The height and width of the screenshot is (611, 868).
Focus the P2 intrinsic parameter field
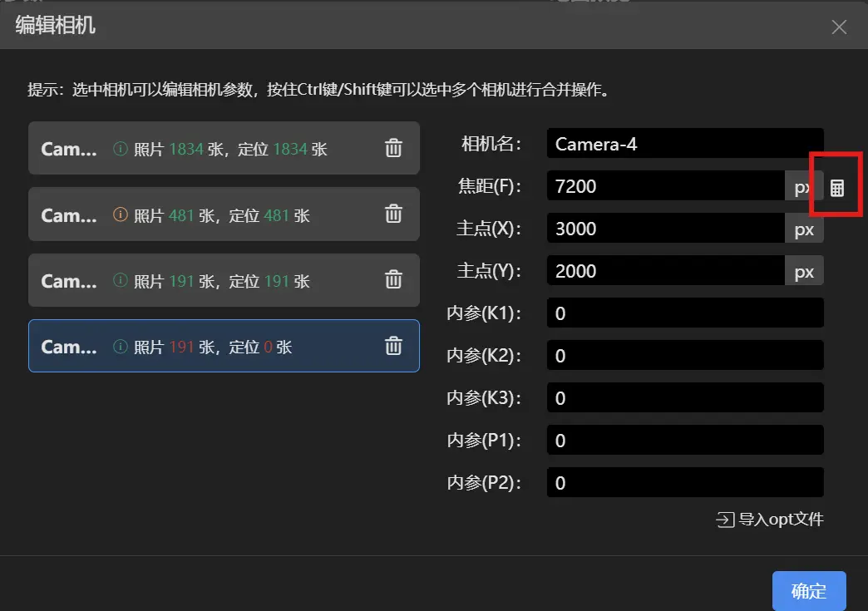(684, 483)
